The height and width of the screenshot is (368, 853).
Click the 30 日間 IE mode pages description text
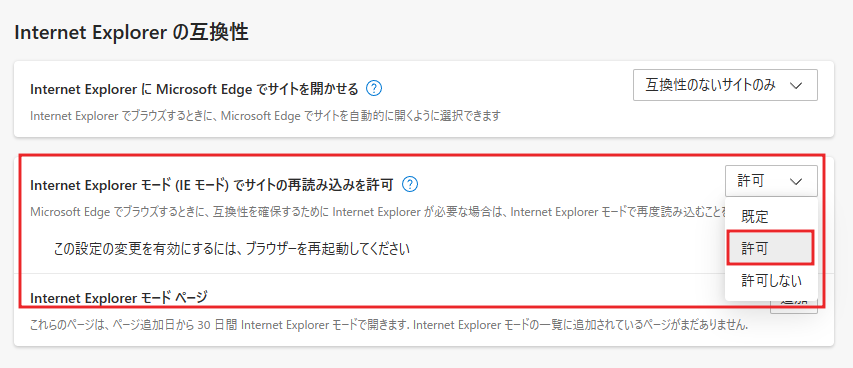(x=389, y=326)
